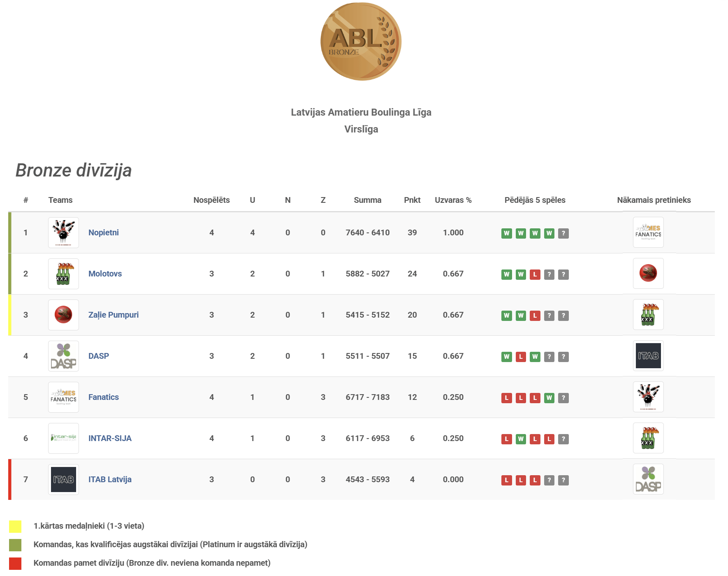This screenshot has height=576, width=728.
Task: Click the Pēdējās 5 spēles column header
Action: (x=535, y=200)
